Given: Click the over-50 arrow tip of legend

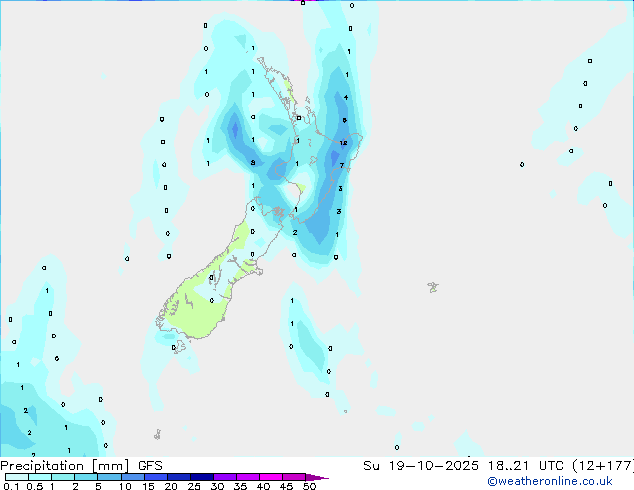Looking at the screenshot, I should click(317, 477).
